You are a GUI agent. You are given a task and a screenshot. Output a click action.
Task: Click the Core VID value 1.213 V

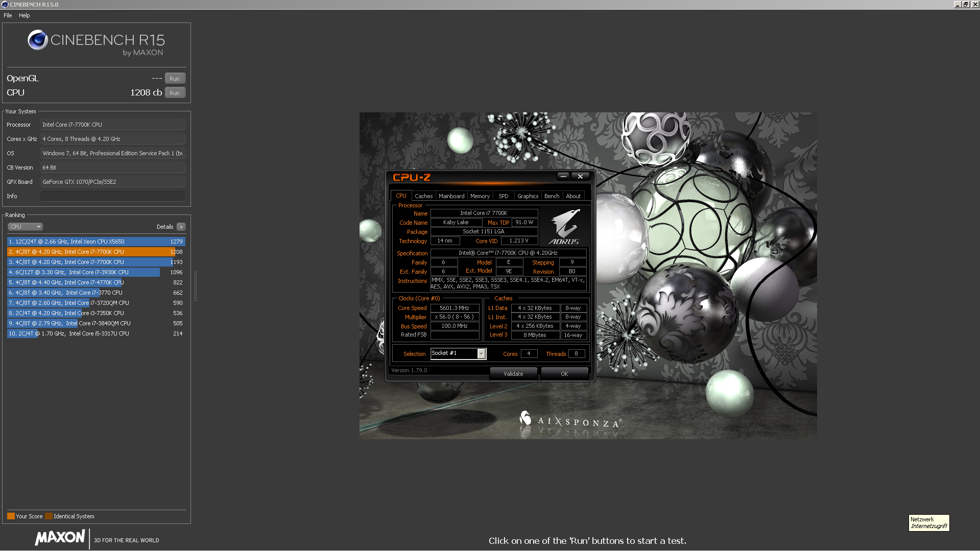pyautogui.click(x=519, y=241)
